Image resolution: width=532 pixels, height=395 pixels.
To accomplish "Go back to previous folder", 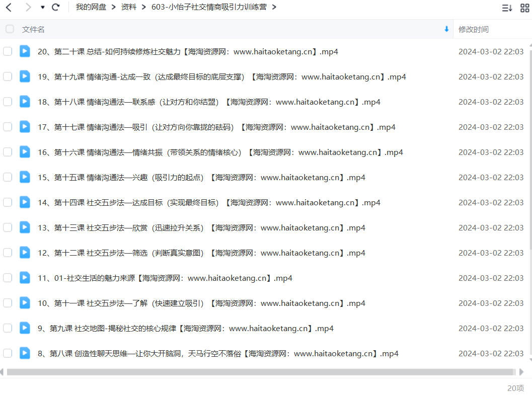I will click(9, 7).
